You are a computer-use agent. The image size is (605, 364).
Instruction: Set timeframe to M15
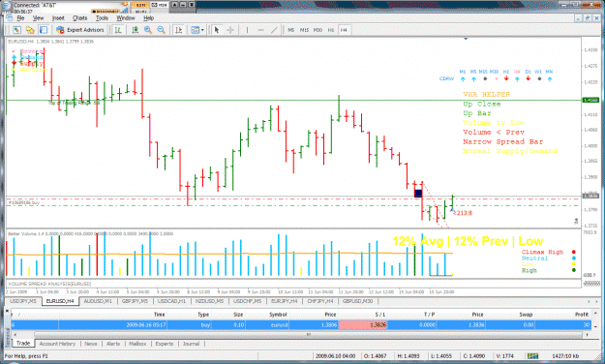(x=304, y=30)
